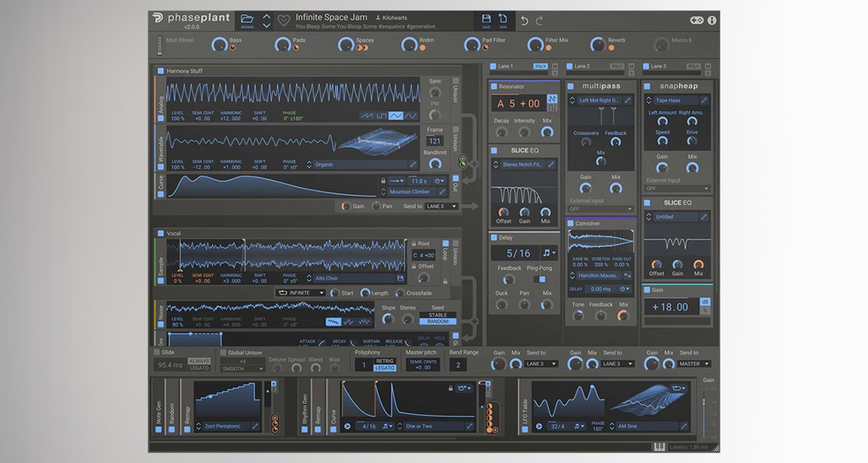This screenshot has width=868, height=463.
Task: Edit the Organic wavetable with the pencil icon
Action: point(413,164)
